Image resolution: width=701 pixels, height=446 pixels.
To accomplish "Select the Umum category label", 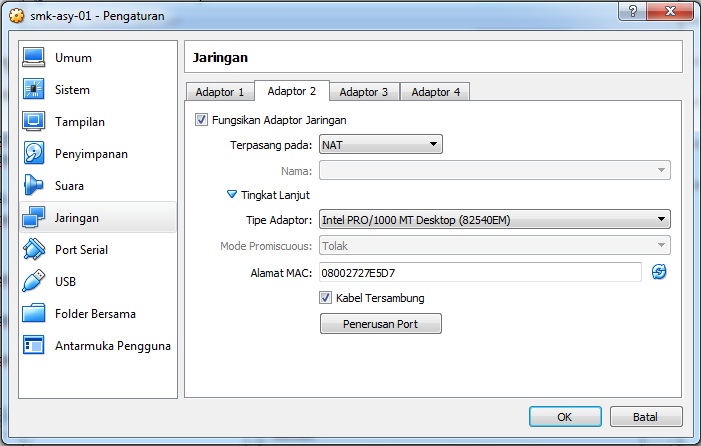I will pyautogui.click(x=73, y=58).
